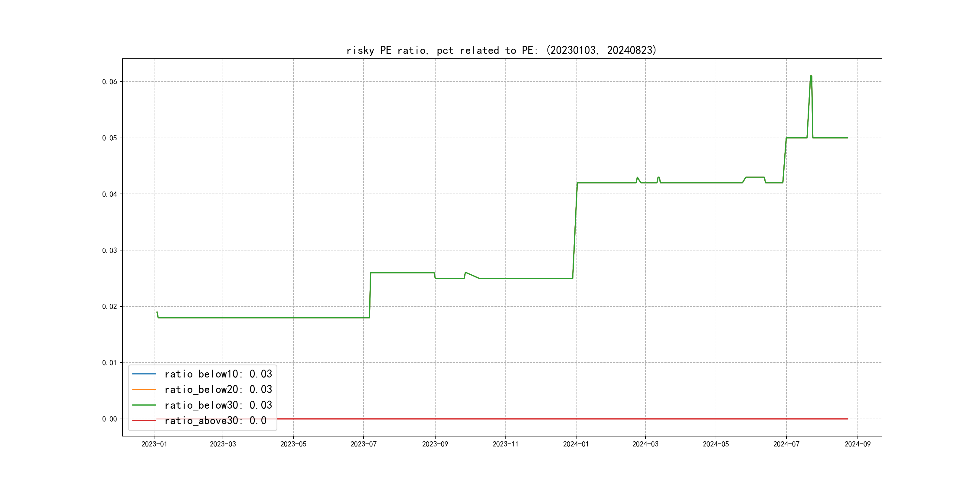980x490 pixels.
Task: Select the ratio_below10: 0.03 legend label
Action: coord(218,374)
